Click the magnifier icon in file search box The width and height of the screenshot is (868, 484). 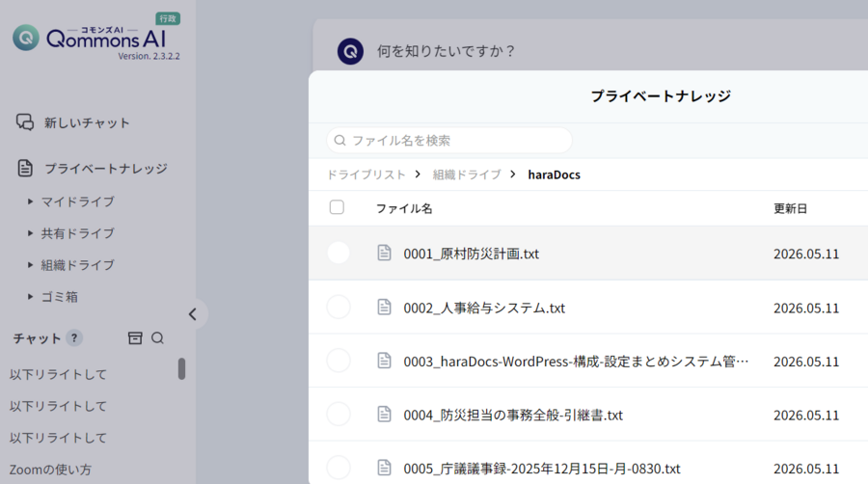tap(339, 141)
